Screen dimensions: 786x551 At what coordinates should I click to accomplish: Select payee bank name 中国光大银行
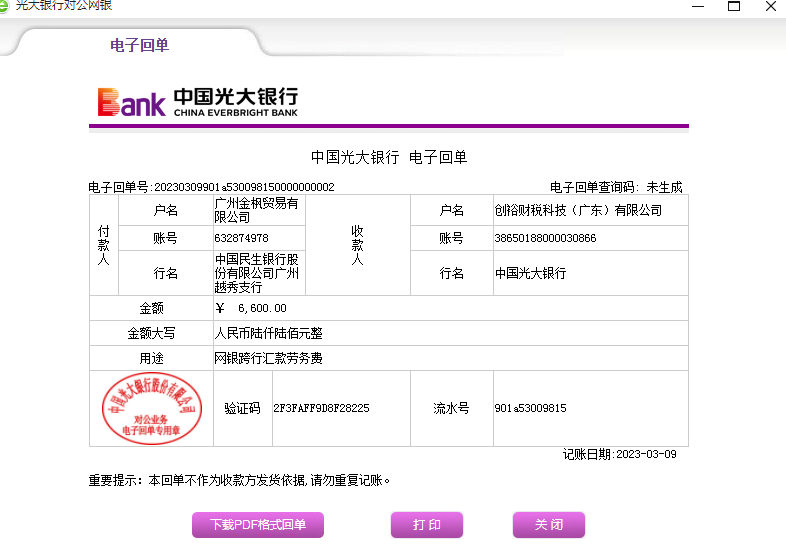click(x=530, y=273)
